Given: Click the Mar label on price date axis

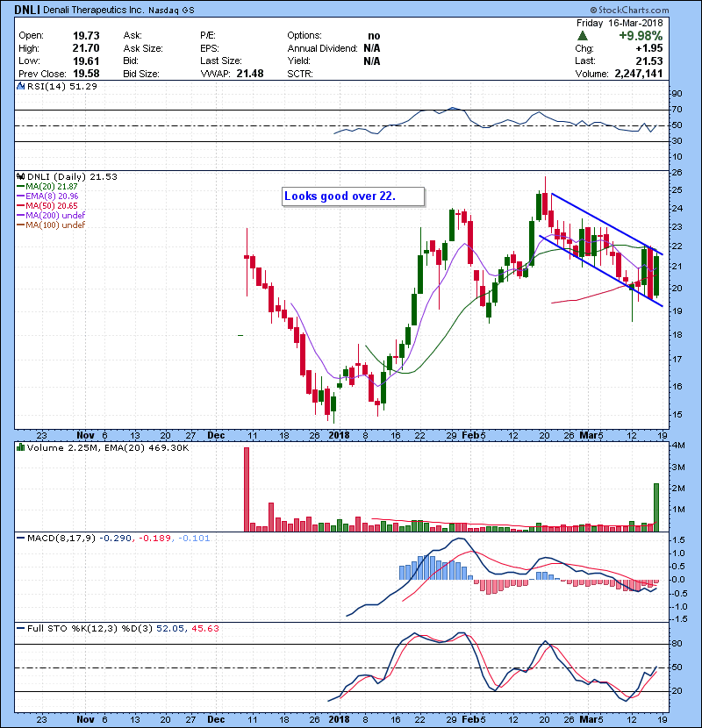Looking at the screenshot, I should click(x=588, y=436).
